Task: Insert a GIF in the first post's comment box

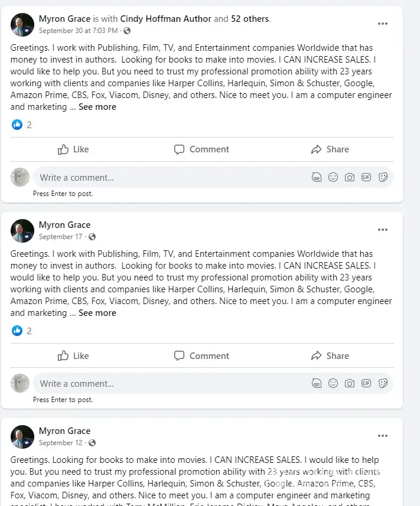Action: pyautogui.click(x=366, y=177)
